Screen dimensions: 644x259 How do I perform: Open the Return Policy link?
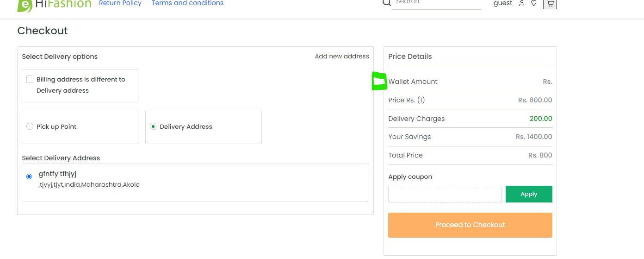tap(120, 3)
